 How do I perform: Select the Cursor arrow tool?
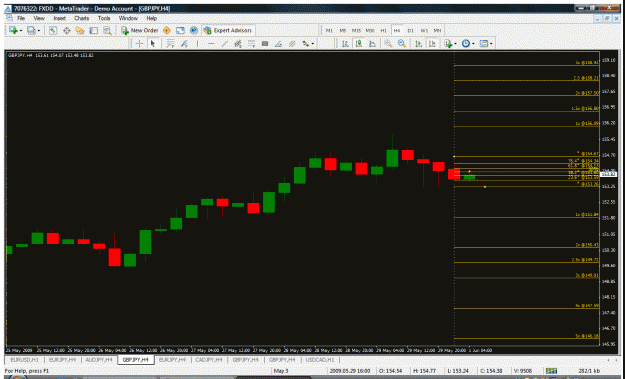(153, 44)
